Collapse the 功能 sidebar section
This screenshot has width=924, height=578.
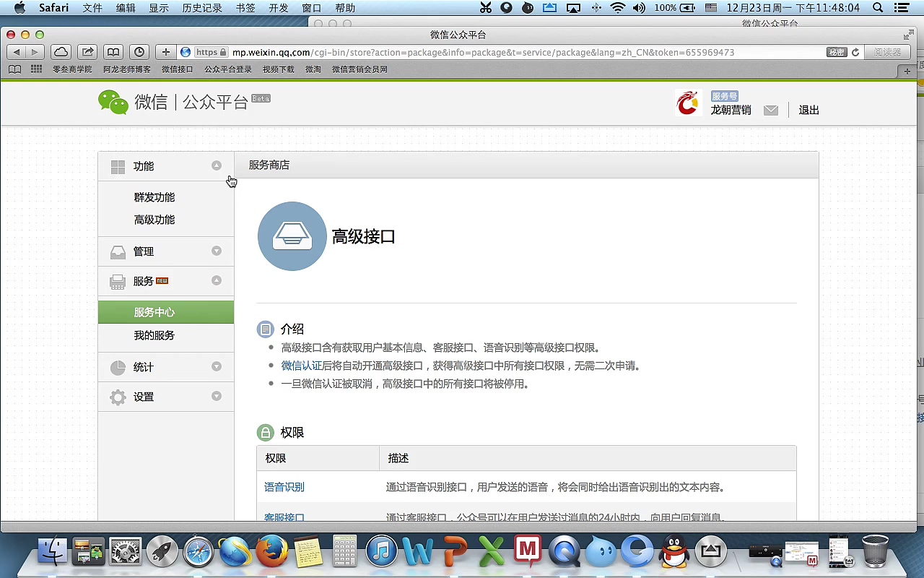point(216,166)
